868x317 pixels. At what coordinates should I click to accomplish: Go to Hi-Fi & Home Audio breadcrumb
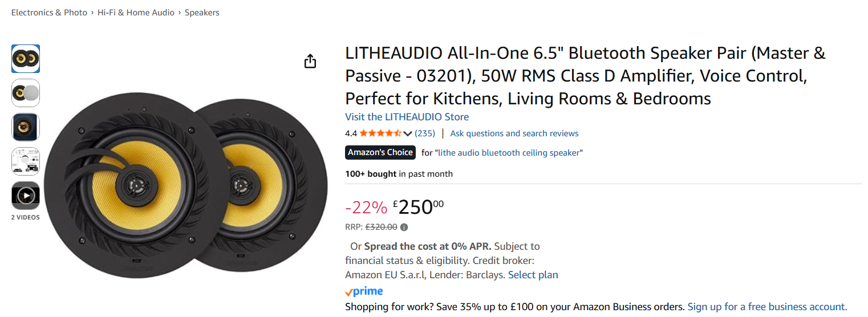tap(136, 13)
